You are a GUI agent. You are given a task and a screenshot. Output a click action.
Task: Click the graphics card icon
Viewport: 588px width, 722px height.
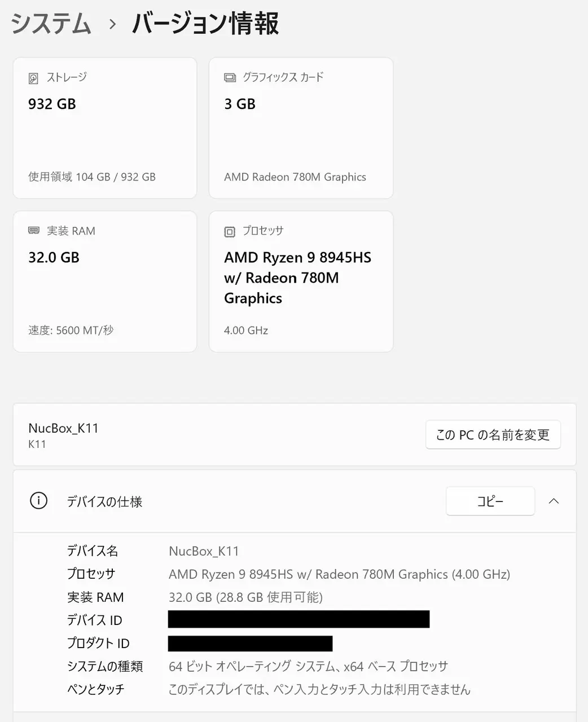click(230, 78)
